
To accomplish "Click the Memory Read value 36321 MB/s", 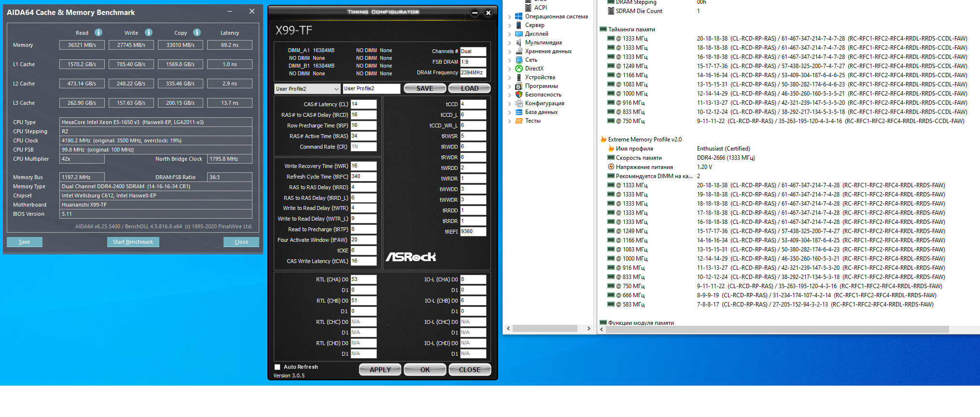I will [82, 45].
